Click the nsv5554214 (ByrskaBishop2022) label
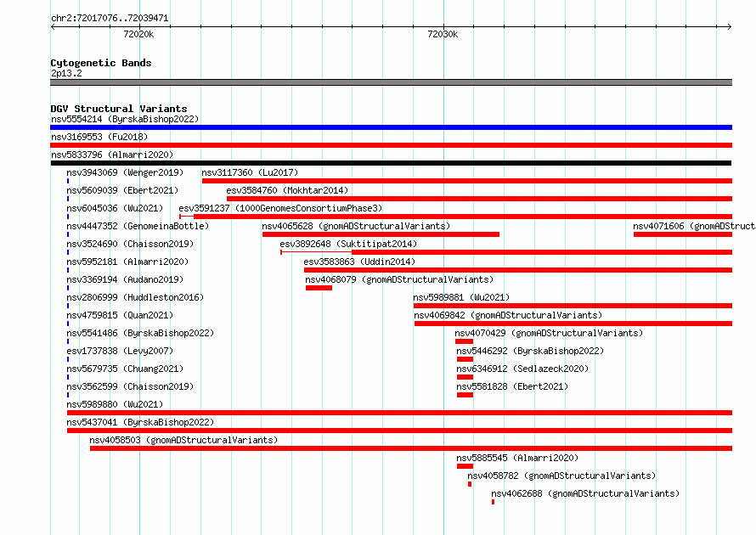This screenshot has width=756, height=535. click(125, 119)
